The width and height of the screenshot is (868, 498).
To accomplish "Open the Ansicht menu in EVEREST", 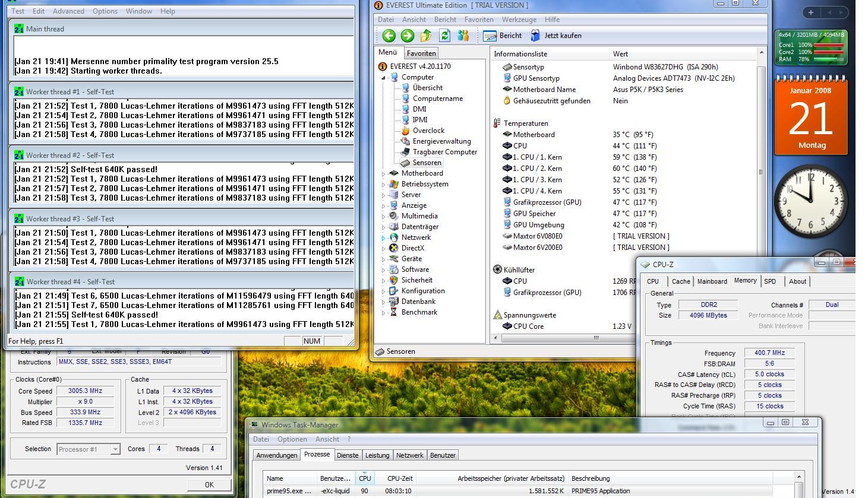I will point(414,20).
